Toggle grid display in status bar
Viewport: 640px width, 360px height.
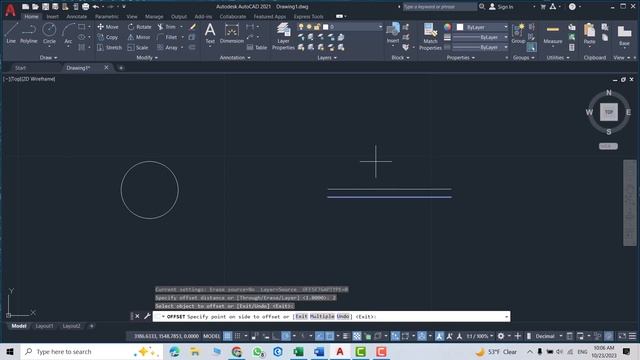click(227, 336)
